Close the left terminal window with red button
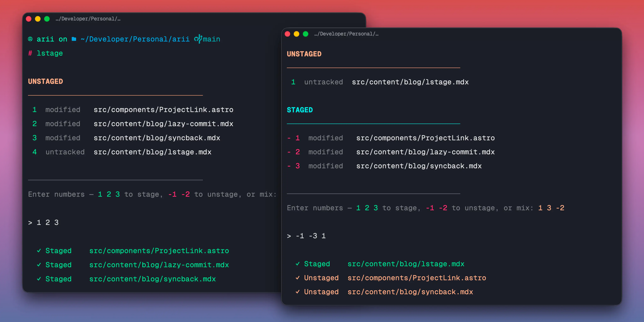The height and width of the screenshot is (322, 644). pos(29,19)
